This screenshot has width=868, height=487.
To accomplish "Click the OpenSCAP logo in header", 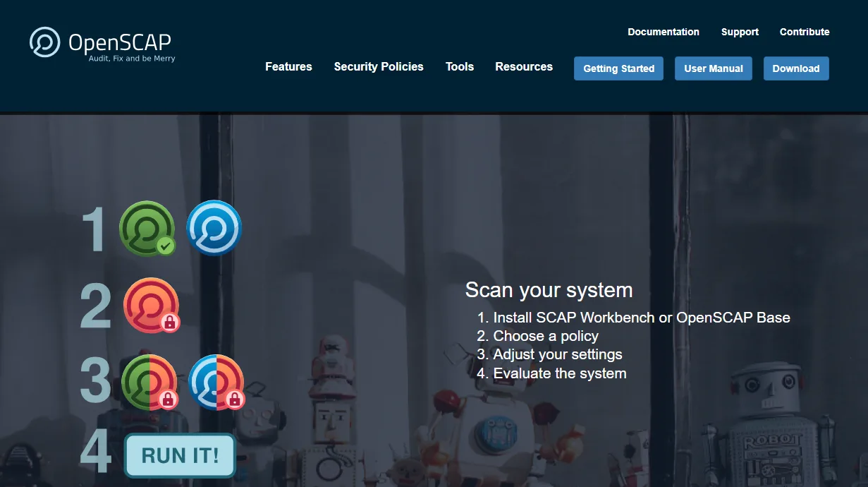I will click(x=102, y=43).
